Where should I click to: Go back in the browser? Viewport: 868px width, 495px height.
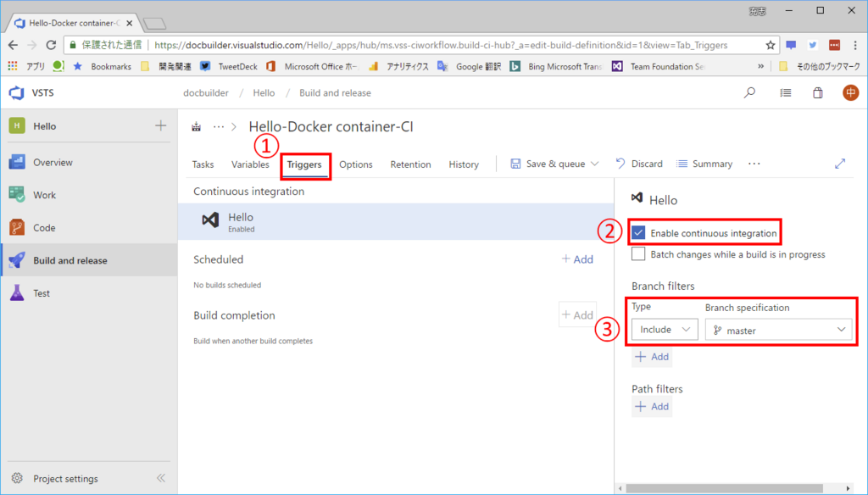click(x=13, y=46)
